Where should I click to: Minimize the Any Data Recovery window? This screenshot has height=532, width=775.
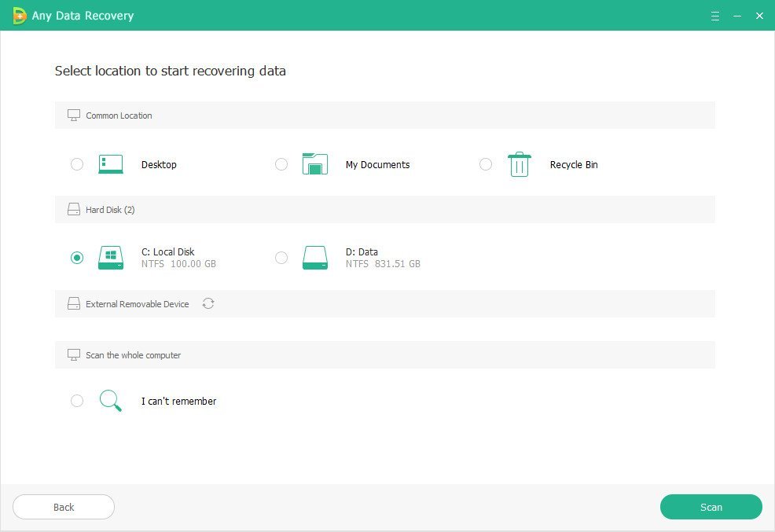[x=737, y=16]
